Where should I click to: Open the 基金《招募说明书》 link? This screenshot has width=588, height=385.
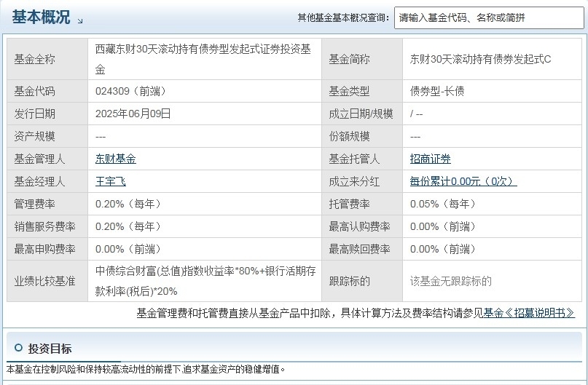(x=529, y=313)
